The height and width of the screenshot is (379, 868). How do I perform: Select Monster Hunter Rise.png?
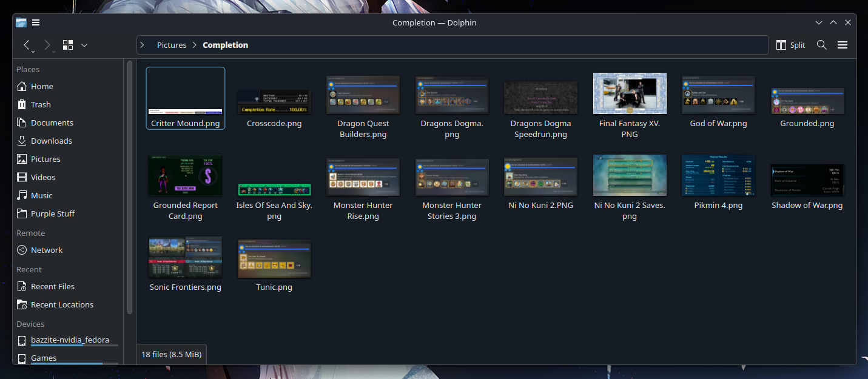363,177
